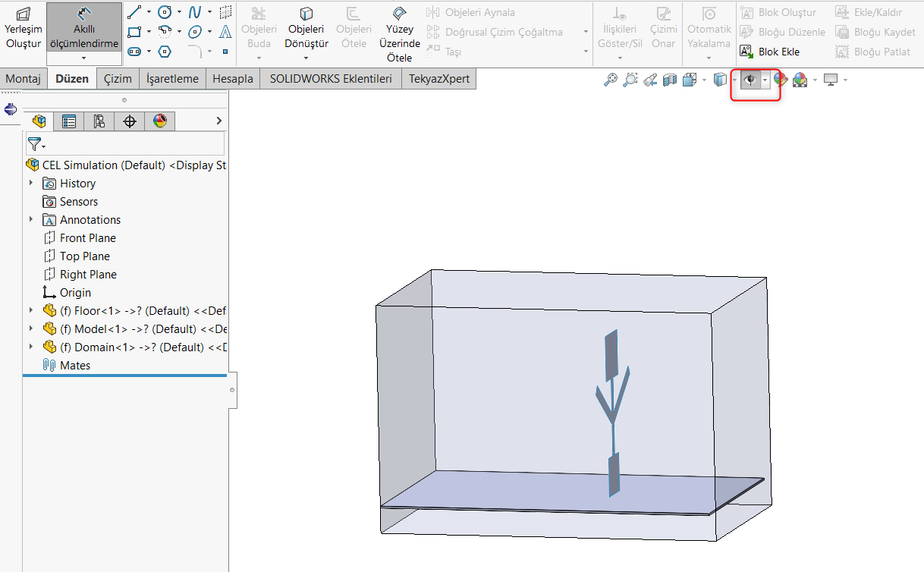Click the Yerleşim Oluştur tool
The image size is (924, 572).
coord(24,28)
